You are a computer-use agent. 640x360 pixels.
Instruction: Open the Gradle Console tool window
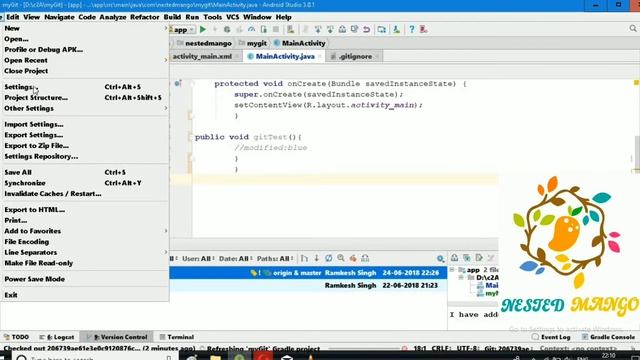608,337
